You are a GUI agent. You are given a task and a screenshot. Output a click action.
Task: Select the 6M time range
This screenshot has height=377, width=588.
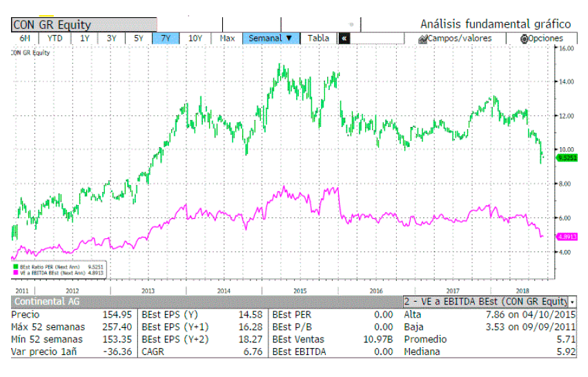click(24, 39)
